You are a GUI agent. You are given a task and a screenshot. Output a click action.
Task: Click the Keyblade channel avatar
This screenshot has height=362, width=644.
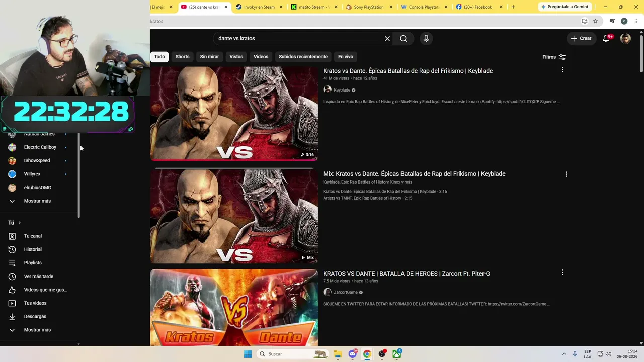(327, 89)
